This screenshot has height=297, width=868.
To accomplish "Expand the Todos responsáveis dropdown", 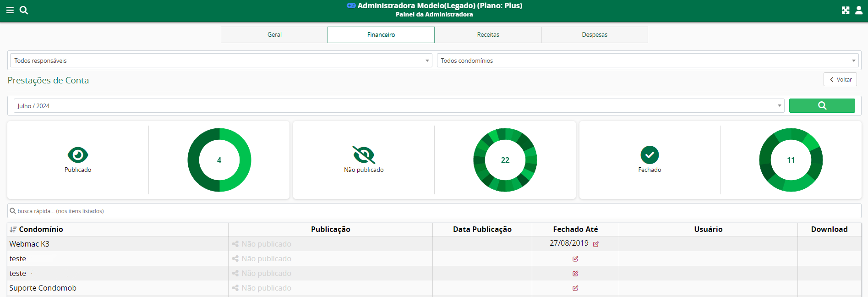I will pos(221,60).
